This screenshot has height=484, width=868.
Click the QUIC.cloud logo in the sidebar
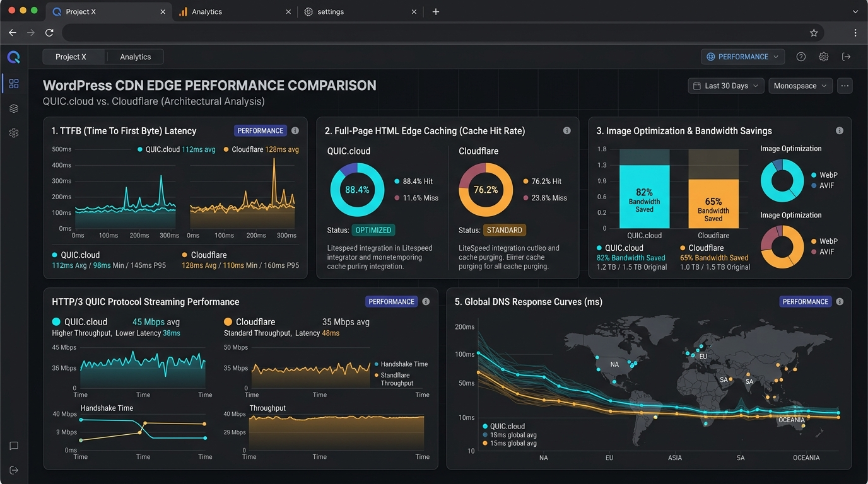[14, 57]
